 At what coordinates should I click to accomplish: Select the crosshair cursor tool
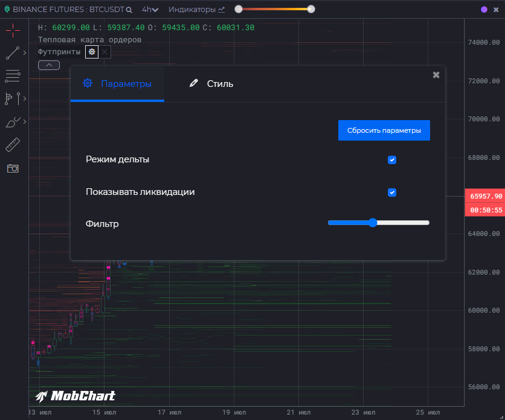13,31
